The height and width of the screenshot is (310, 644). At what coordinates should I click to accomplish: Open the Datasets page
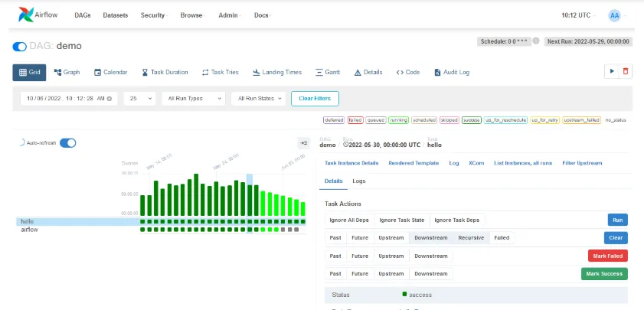tap(116, 15)
